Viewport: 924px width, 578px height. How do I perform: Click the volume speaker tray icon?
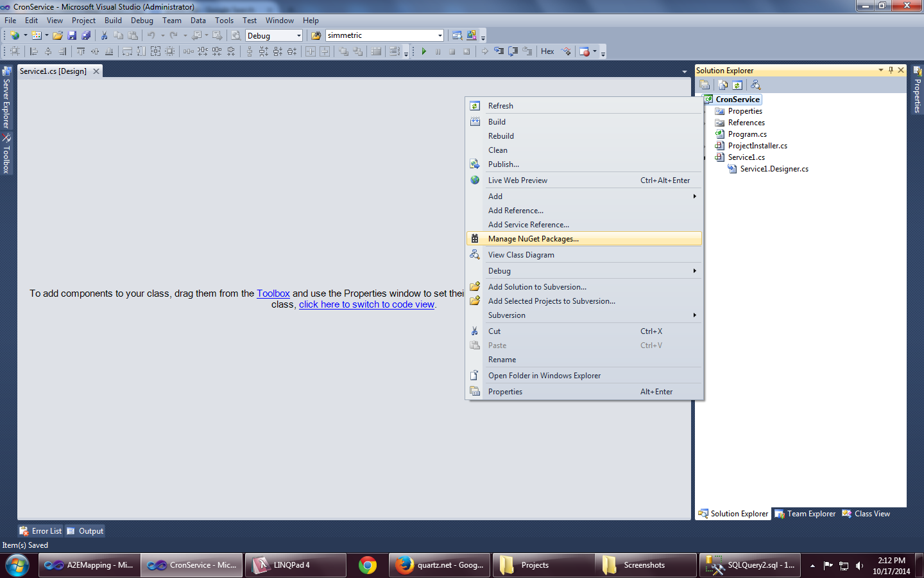tap(859, 566)
